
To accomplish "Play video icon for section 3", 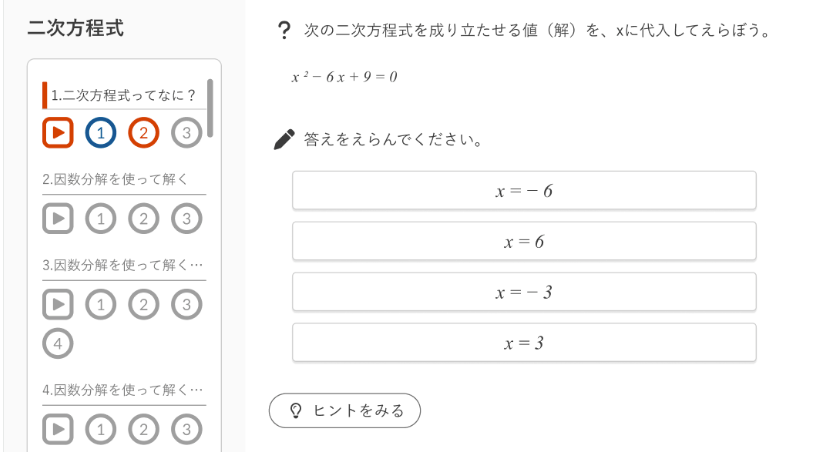I will point(58,303).
